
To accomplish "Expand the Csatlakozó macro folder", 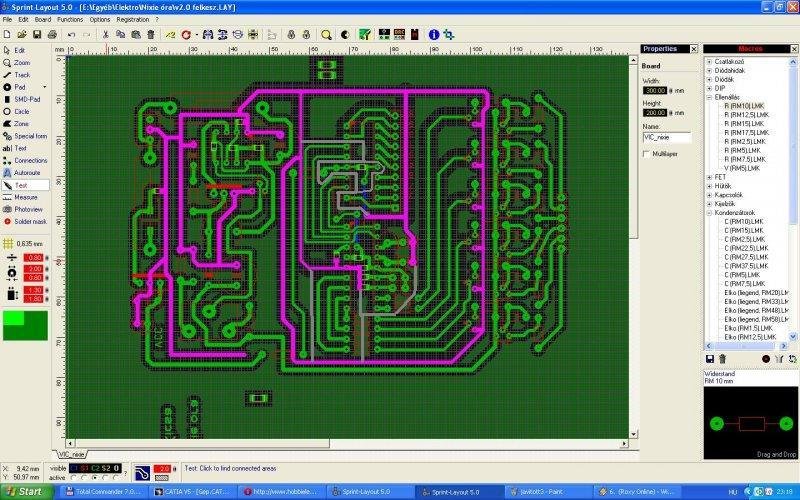I will point(709,62).
